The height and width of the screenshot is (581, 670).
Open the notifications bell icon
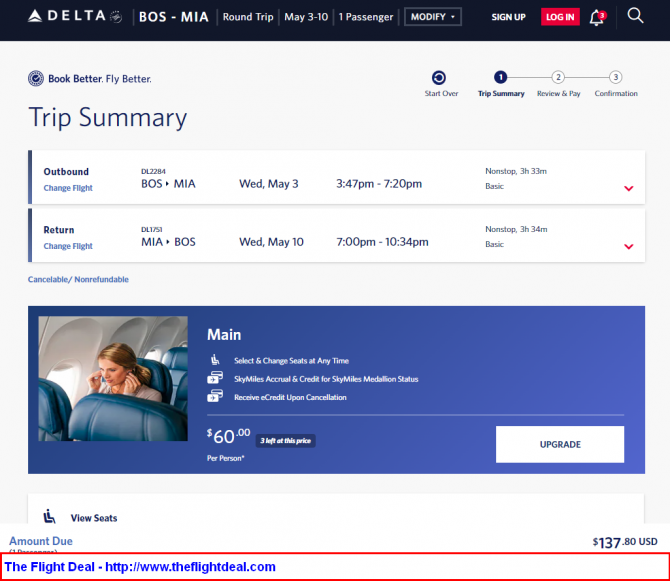click(x=597, y=18)
